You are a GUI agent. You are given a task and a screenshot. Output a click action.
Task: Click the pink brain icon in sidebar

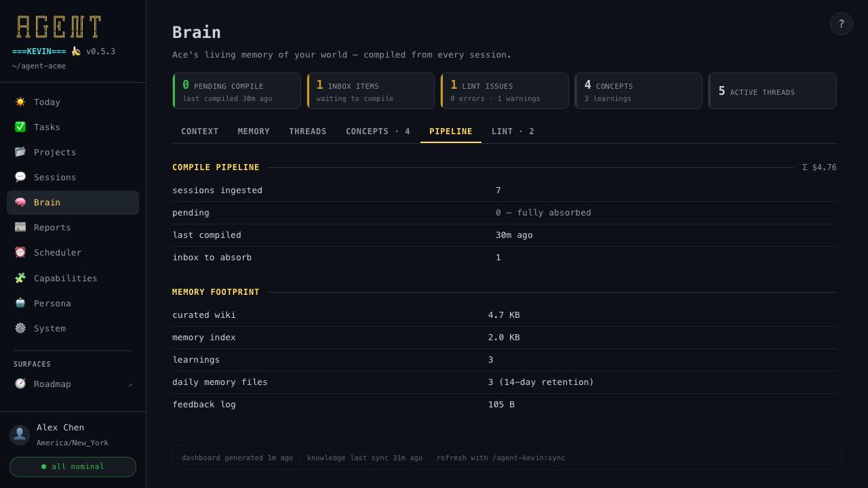[20, 202]
